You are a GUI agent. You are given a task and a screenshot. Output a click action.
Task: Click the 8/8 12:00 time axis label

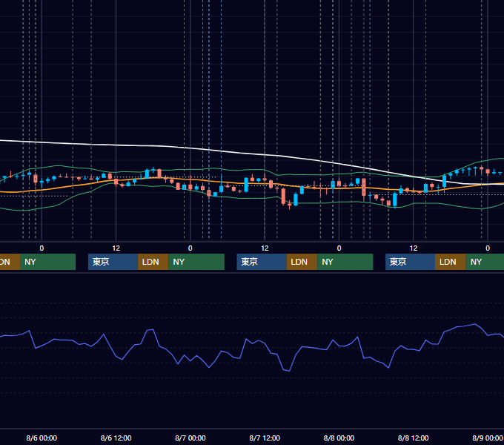pyautogui.click(x=413, y=438)
